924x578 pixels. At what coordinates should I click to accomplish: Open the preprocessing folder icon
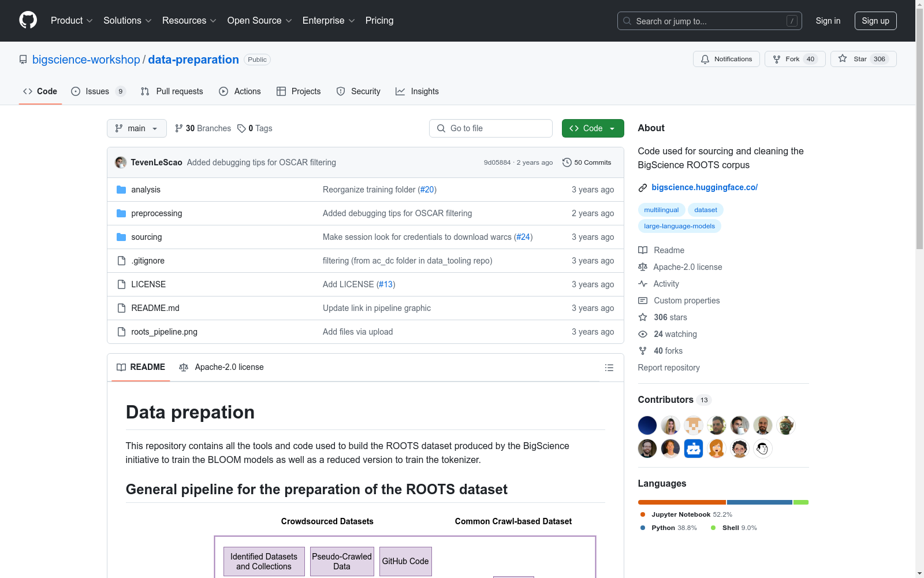click(121, 213)
